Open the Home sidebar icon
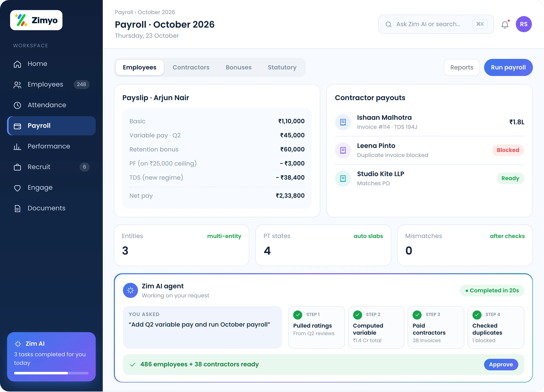Viewport: 544px width, 392px height. click(x=17, y=64)
